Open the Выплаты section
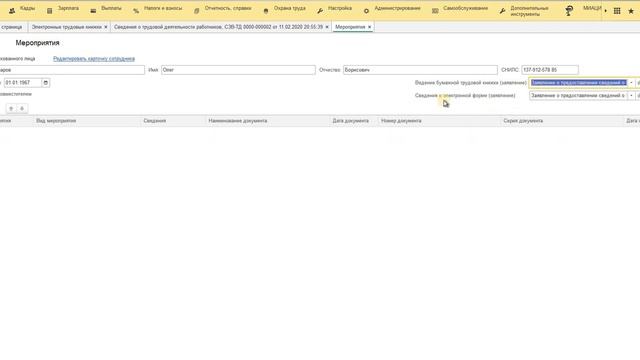 pos(111,8)
